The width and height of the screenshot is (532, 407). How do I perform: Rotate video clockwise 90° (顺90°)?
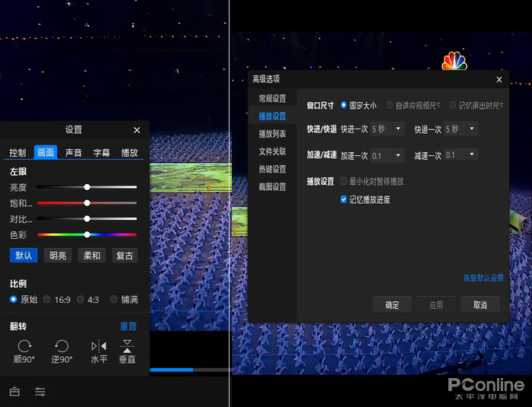coord(24,351)
